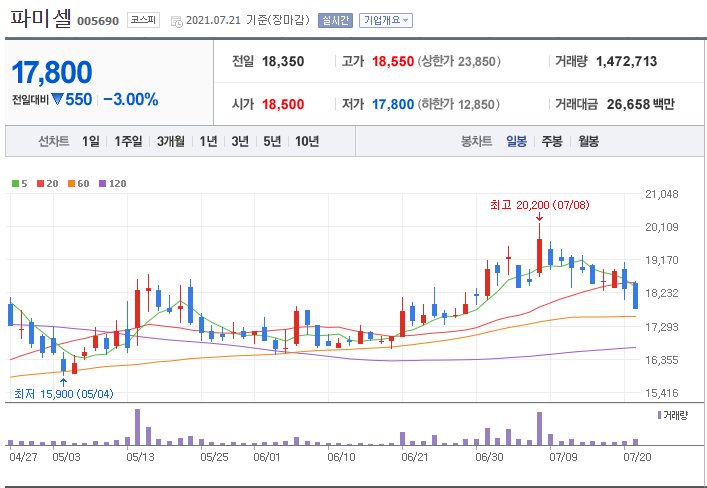Click the 21,048 price axis label
The image size is (707, 488).
click(661, 194)
